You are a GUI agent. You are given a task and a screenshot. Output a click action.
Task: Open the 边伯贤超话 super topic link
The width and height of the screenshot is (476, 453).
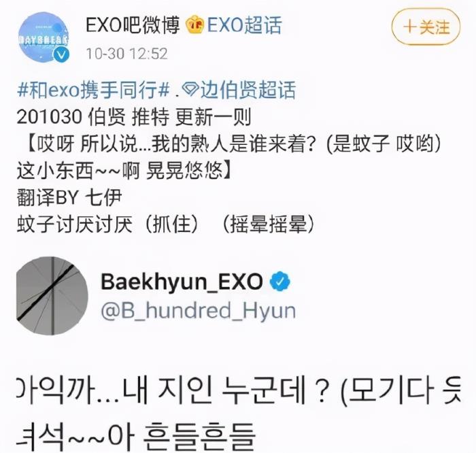coord(248,90)
